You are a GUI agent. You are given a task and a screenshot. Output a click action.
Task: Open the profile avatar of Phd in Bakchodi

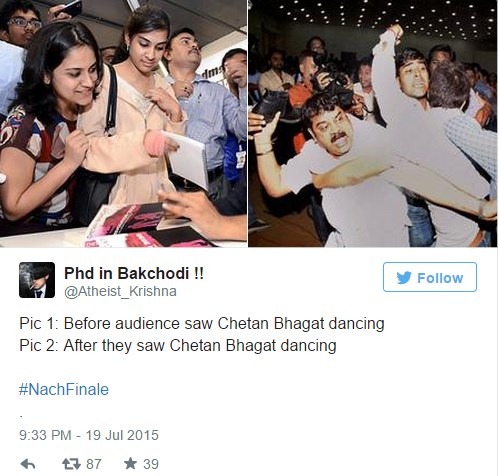37,280
